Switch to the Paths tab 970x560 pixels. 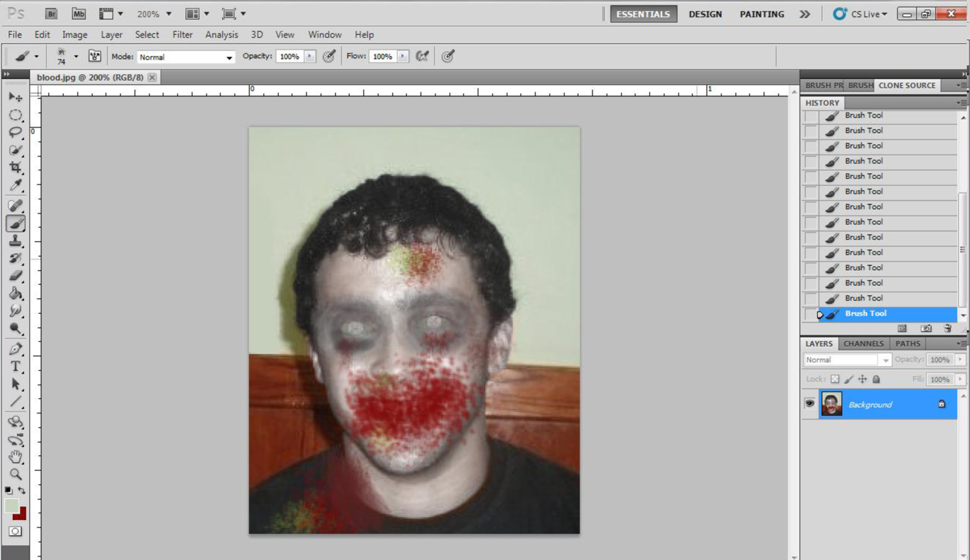coord(907,344)
